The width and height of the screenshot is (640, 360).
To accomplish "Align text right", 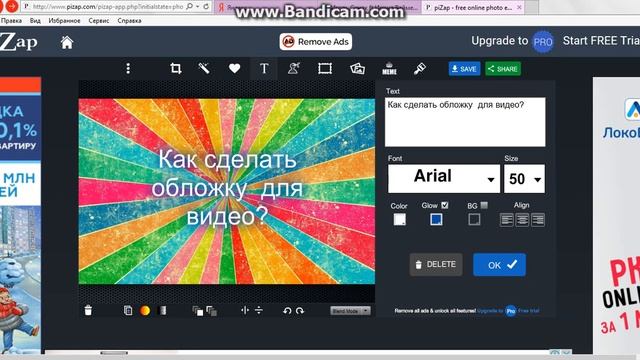I will (x=538, y=220).
